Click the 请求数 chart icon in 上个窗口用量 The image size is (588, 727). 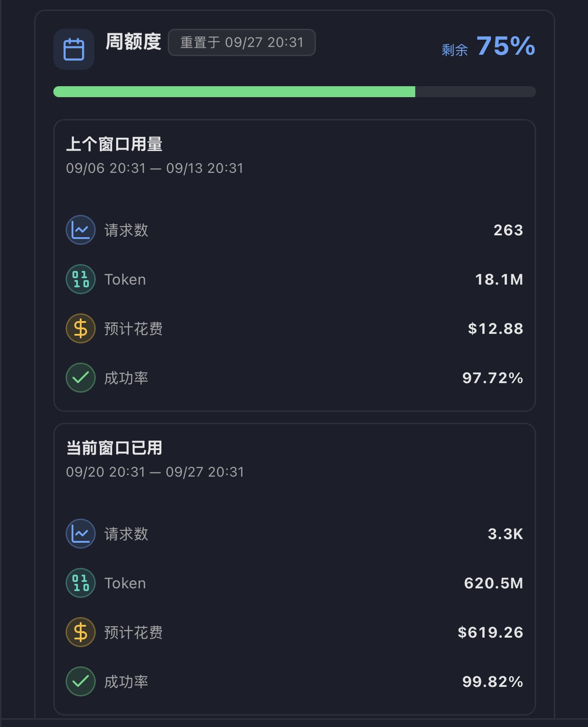[x=81, y=230]
